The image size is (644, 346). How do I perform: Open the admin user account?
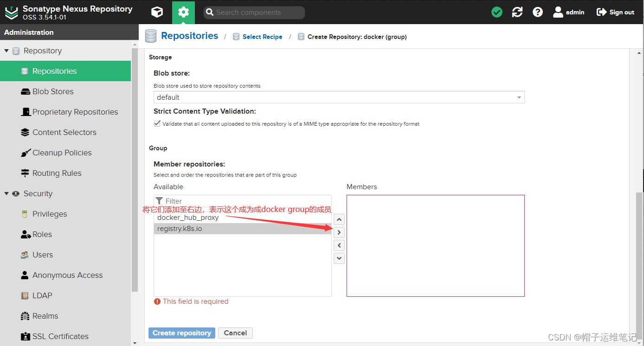coord(569,13)
